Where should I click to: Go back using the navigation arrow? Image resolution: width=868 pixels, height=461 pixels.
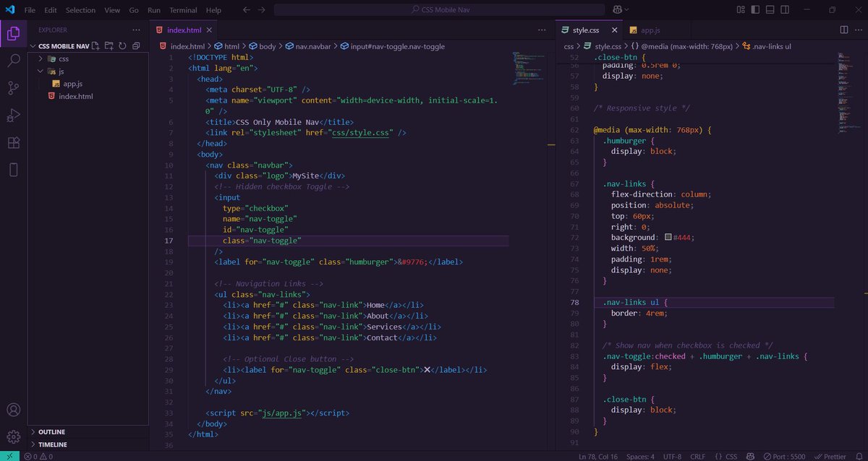tap(246, 10)
